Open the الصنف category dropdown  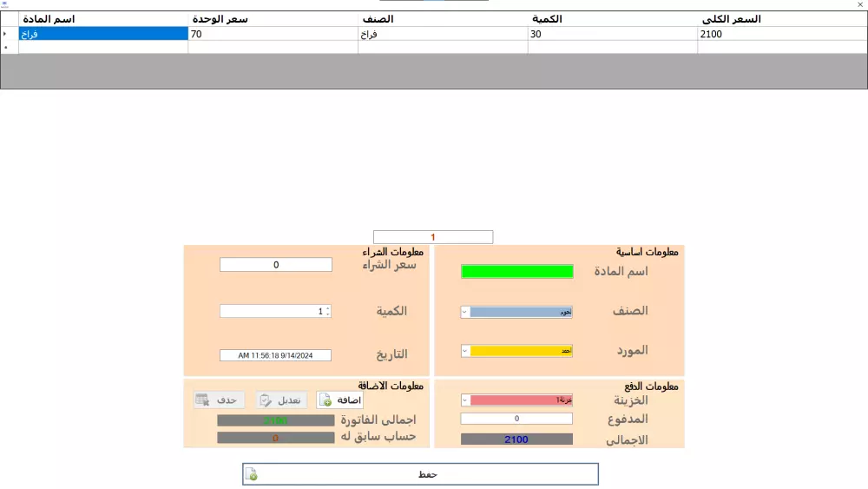click(465, 312)
